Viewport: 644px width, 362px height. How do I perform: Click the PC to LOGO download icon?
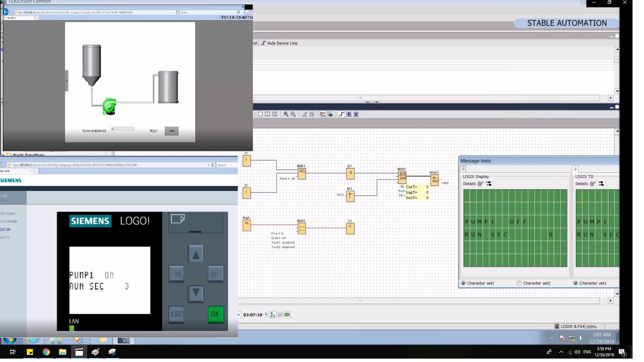pyautogui.click(x=349, y=114)
